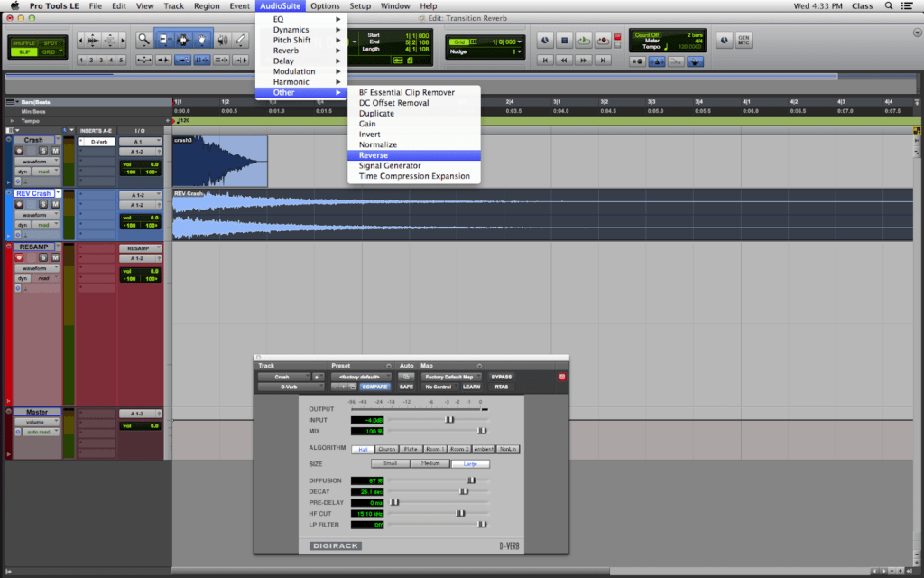Pick the Pencil tool in toolbar
Viewport: 924px width, 578px height.
[x=240, y=39]
